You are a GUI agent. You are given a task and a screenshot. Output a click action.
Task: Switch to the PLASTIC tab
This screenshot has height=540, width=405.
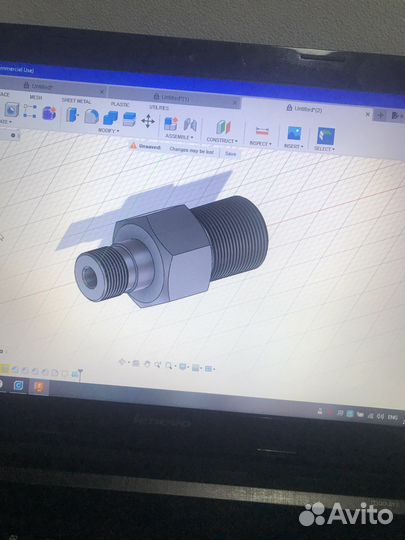tap(120, 104)
